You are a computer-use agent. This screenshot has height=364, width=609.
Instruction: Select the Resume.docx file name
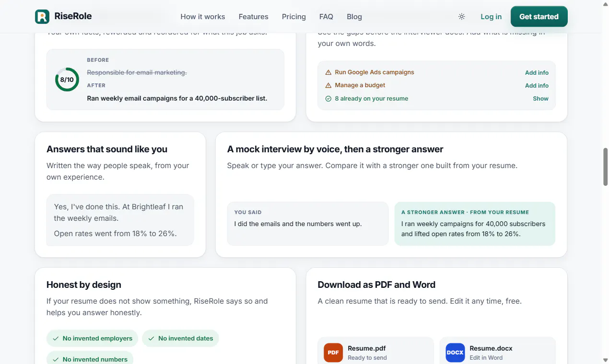click(491, 348)
